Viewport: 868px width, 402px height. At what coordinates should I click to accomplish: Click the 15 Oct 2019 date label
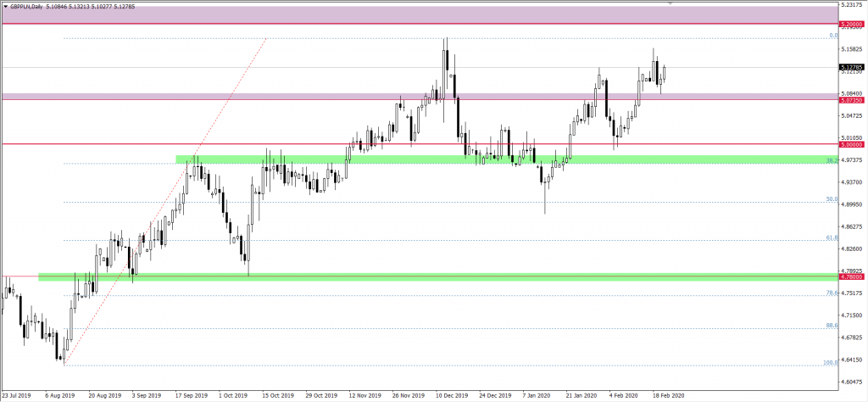tap(278, 396)
